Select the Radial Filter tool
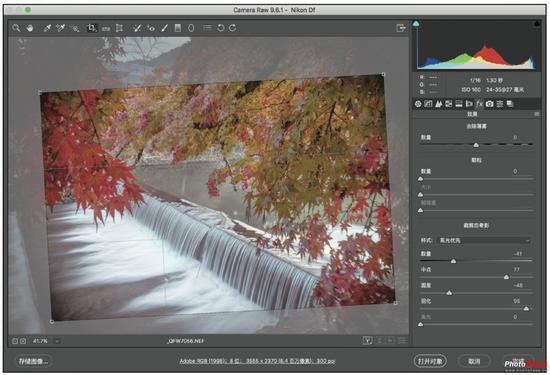Viewport: 550px width, 375px height. click(191, 28)
